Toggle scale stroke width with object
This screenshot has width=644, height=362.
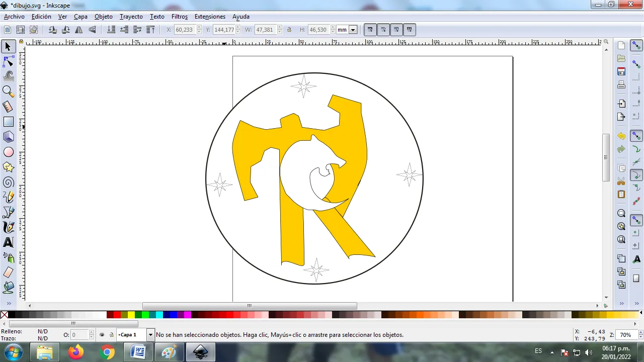tap(370, 30)
